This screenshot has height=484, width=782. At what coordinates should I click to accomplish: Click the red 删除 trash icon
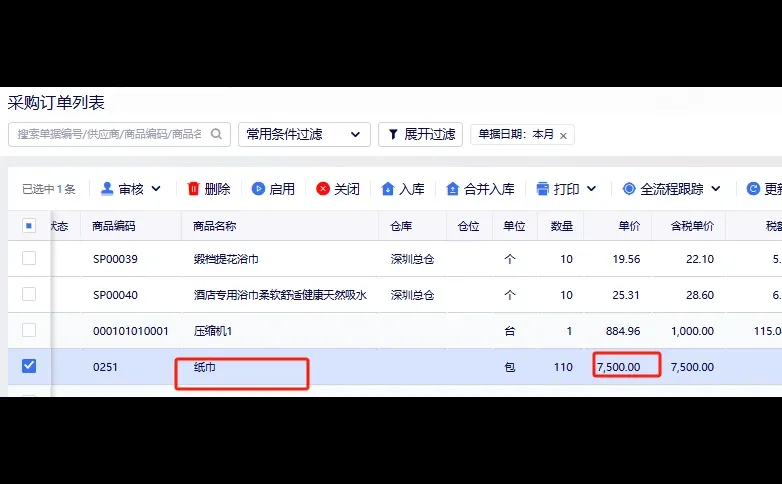[x=193, y=189]
